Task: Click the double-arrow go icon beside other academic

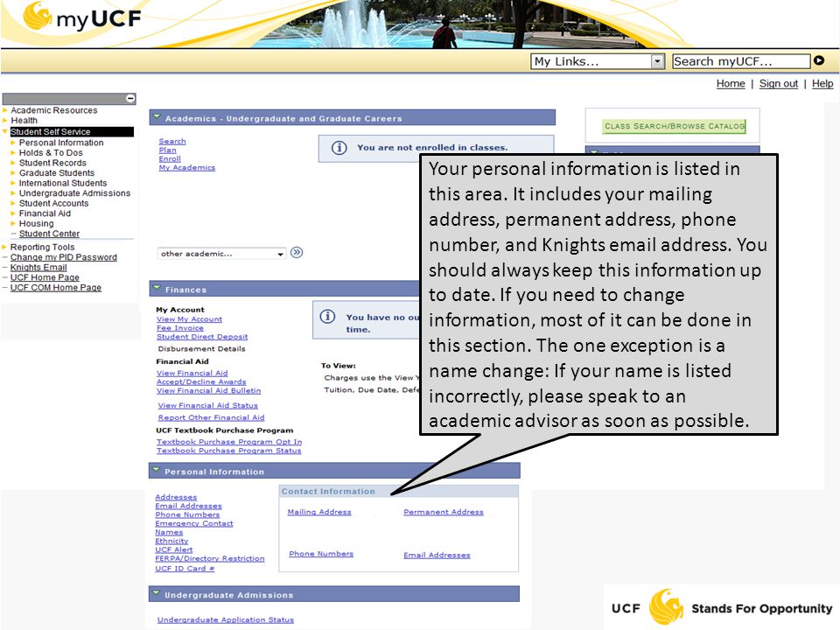Action: [x=297, y=252]
